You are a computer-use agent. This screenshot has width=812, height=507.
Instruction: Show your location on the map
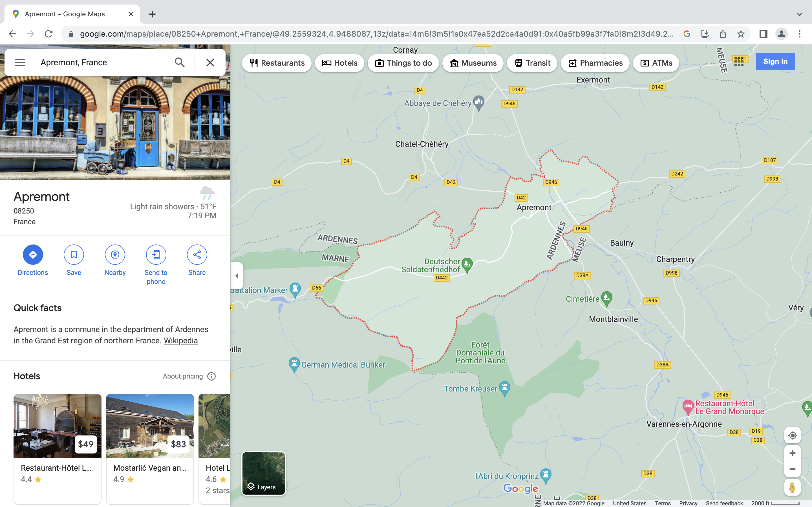click(x=792, y=435)
